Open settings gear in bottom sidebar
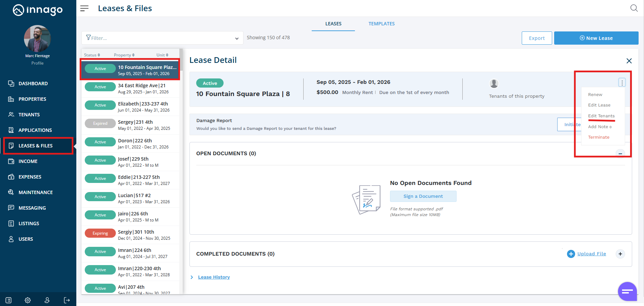The width and height of the screenshot is (644, 306). [x=28, y=300]
